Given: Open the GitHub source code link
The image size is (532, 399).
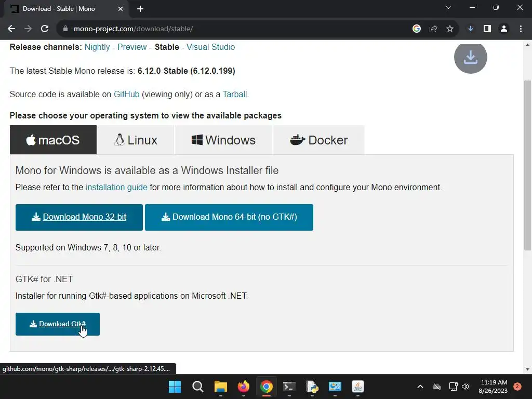Looking at the screenshot, I should [127, 94].
